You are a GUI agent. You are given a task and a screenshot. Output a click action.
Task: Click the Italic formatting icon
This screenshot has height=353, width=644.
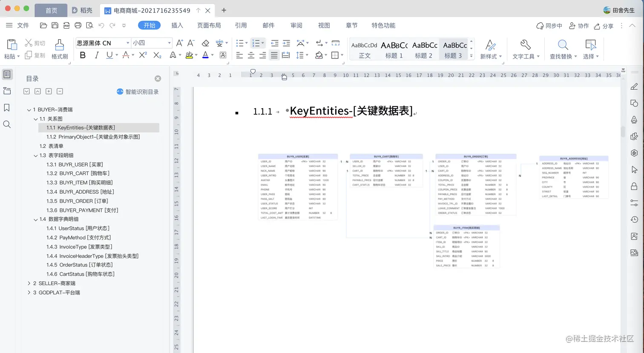pos(97,55)
